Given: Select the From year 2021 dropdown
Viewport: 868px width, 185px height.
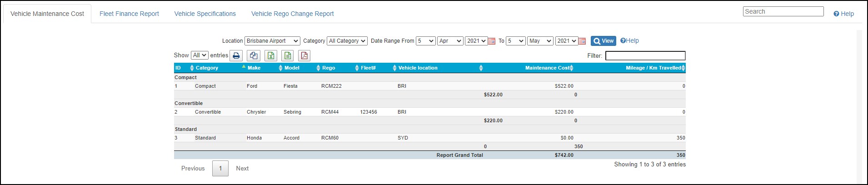Looking at the screenshot, I should click(x=476, y=41).
